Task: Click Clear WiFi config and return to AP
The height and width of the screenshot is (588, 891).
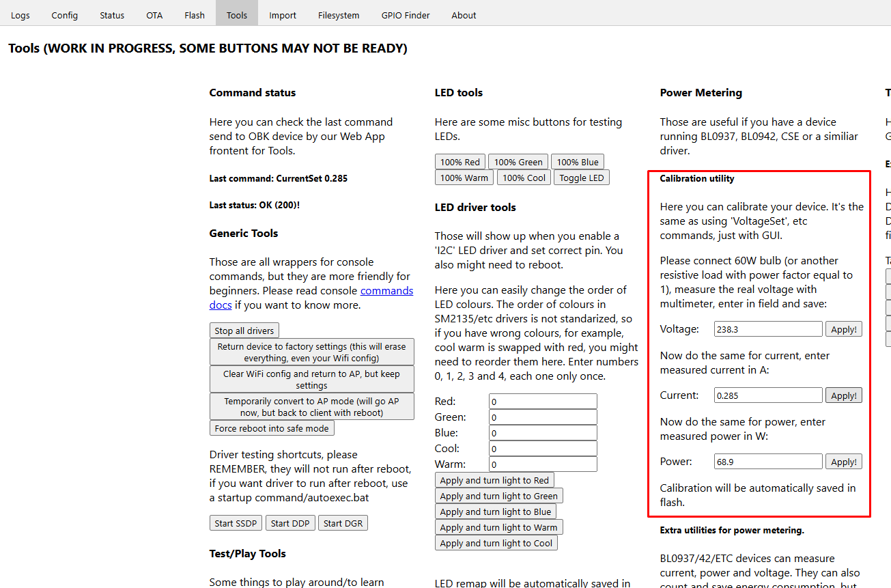Action: (312, 379)
